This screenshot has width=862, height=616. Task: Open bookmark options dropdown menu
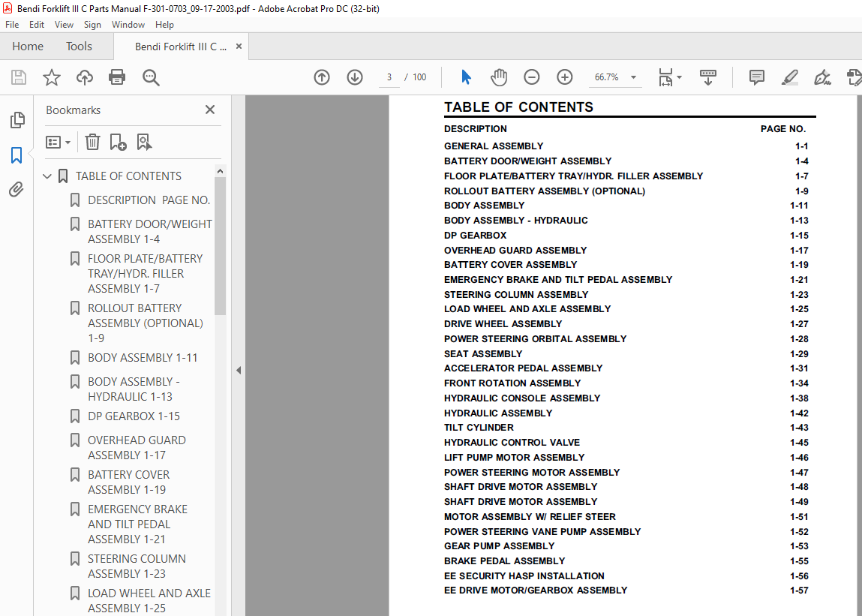click(58, 143)
